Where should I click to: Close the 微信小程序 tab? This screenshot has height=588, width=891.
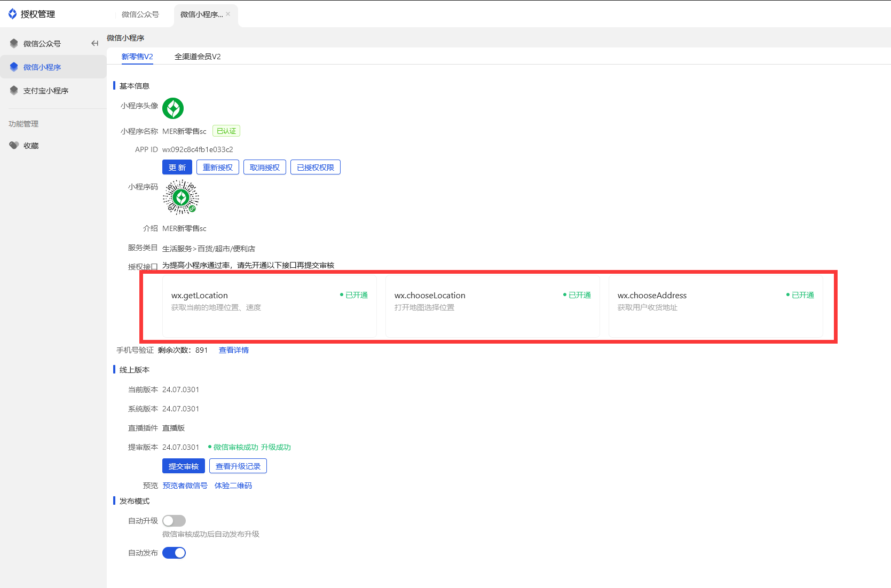pyautogui.click(x=228, y=14)
